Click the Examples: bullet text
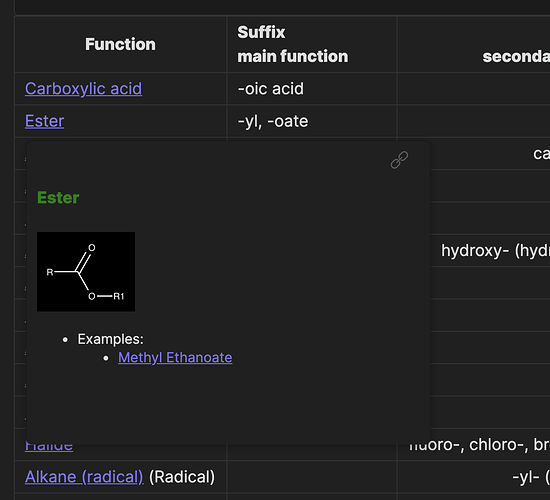This screenshot has width=550, height=500. 110,339
